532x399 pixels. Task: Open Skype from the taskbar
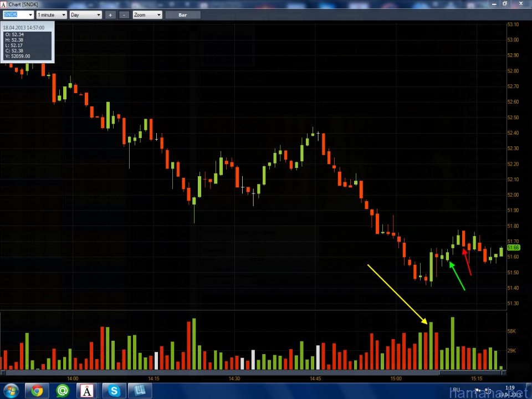(114, 391)
